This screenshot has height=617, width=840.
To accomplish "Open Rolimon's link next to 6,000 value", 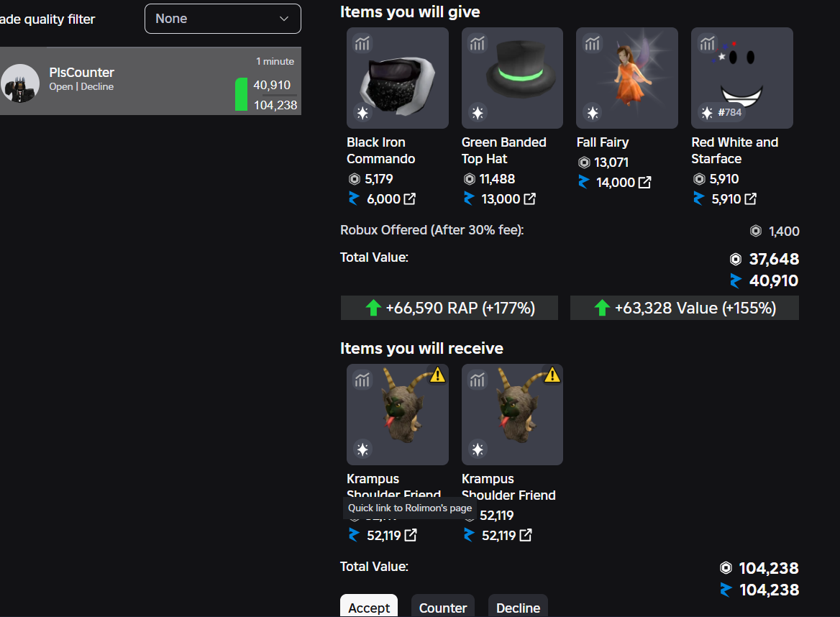I will point(409,199).
